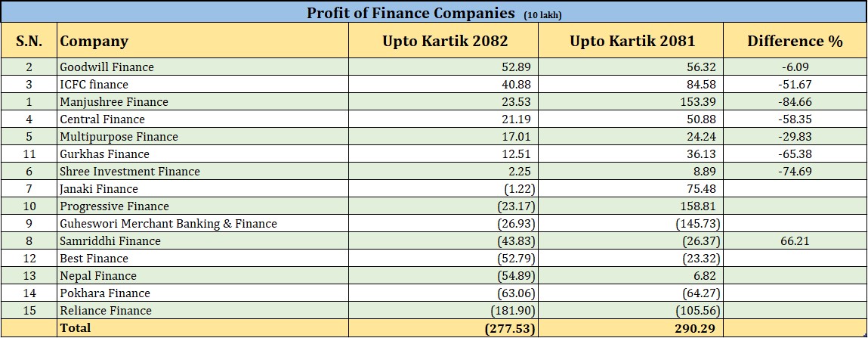This screenshot has height=338, width=868.
Task: Click the 'Profit of Finance Companies' title cell
Action: 434,13
